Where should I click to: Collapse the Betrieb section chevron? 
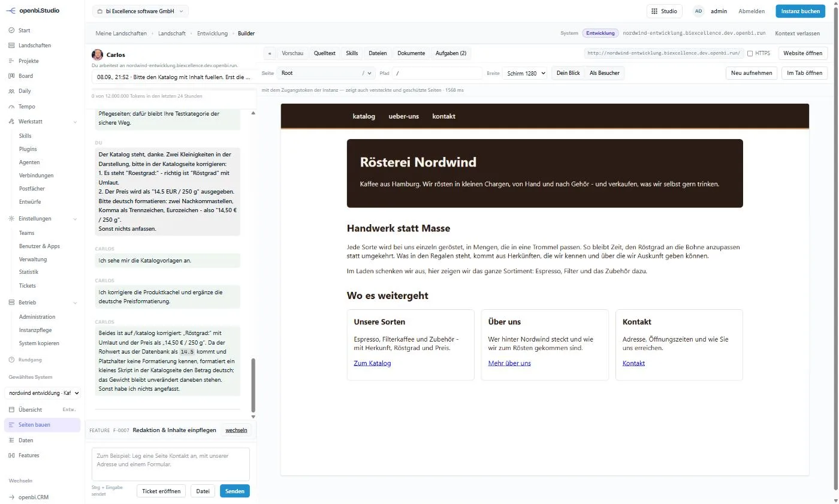(x=75, y=303)
